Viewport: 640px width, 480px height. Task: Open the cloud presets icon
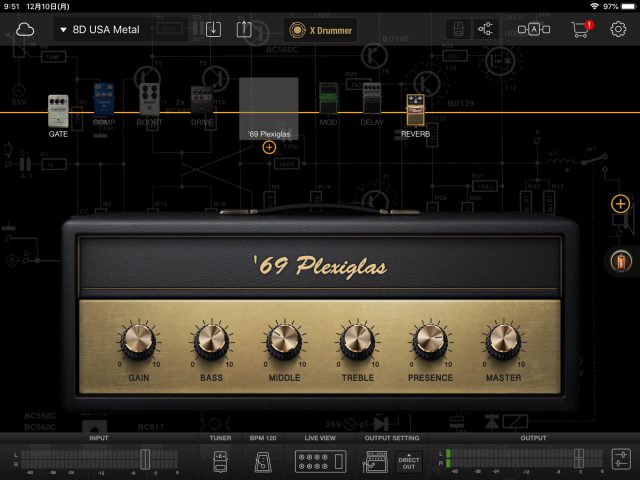tap(25, 30)
